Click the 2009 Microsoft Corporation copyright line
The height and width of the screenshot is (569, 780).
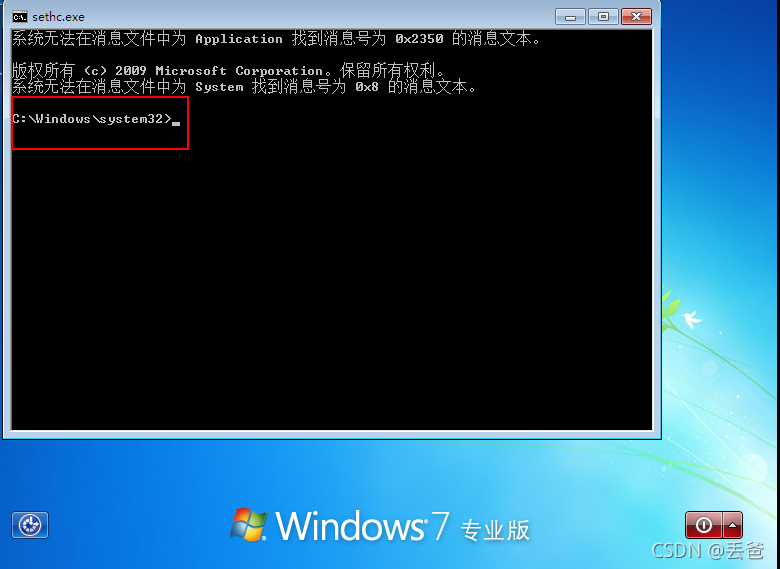228,71
